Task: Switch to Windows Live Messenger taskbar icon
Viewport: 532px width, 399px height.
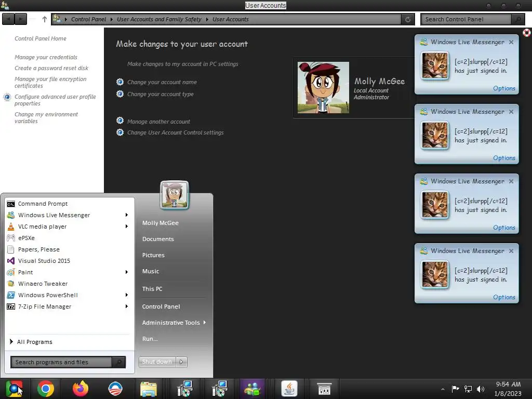Action: point(252,389)
